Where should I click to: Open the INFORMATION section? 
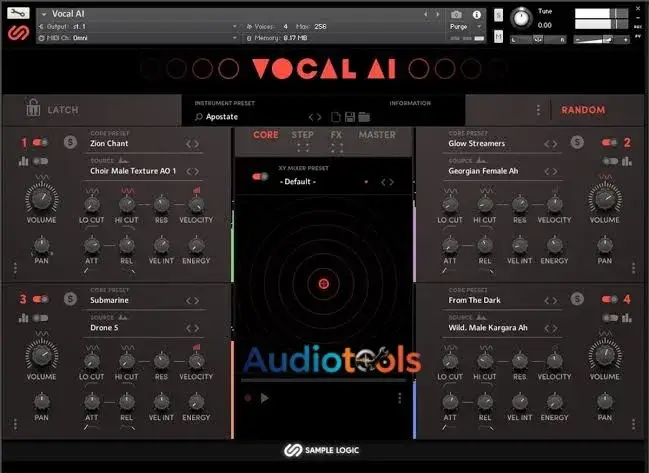[410, 103]
